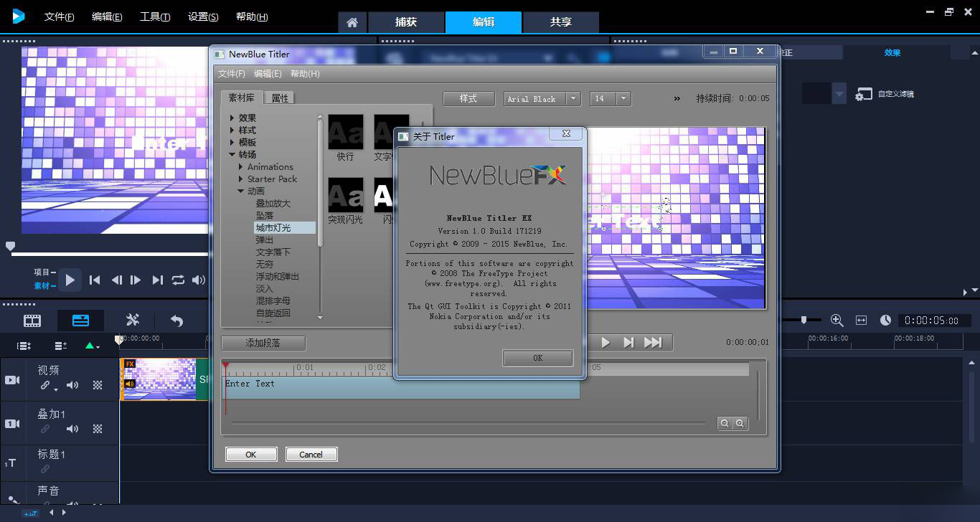Screen dimensions: 980x522
Task: Step to previous frame in main preview
Action: pos(116,280)
